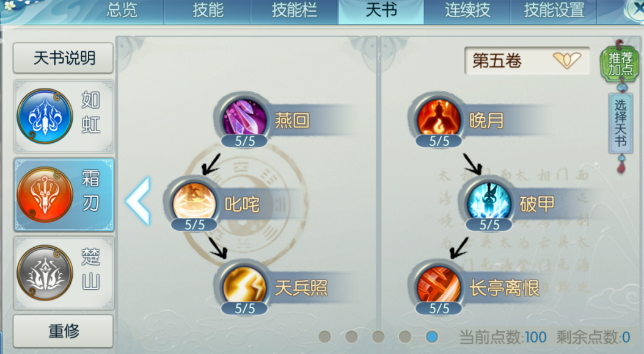Click the 天书说明 button
This screenshot has width=644, height=354.
pyautogui.click(x=64, y=58)
